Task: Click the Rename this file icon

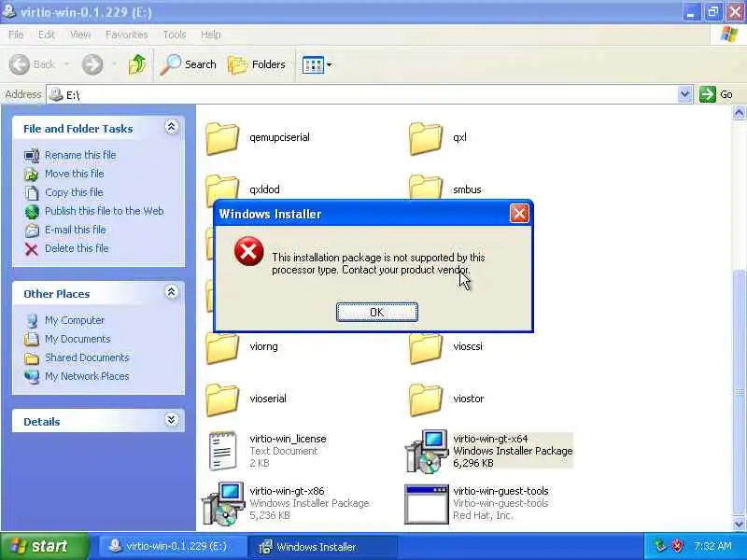Action: click(32, 155)
